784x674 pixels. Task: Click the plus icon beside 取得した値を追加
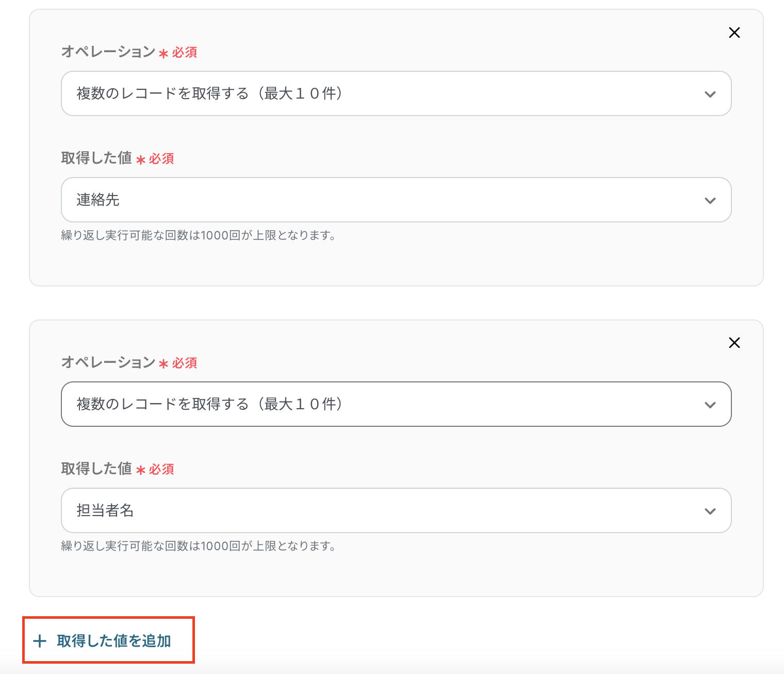40,641
